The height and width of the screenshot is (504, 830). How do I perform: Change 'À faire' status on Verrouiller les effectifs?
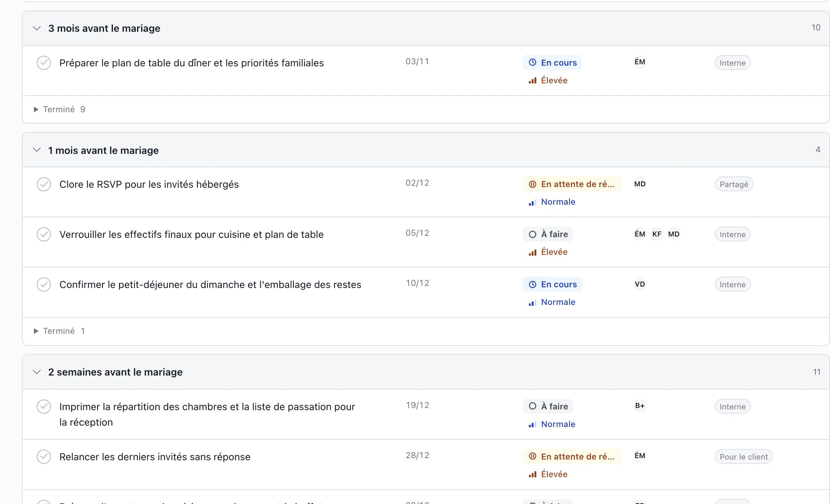point(548,234)
